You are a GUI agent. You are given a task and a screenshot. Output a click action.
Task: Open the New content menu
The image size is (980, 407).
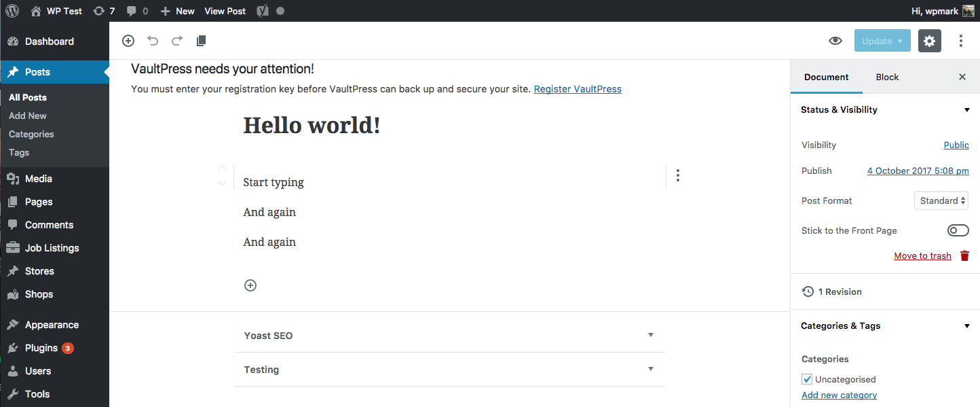tap(177, 11)
